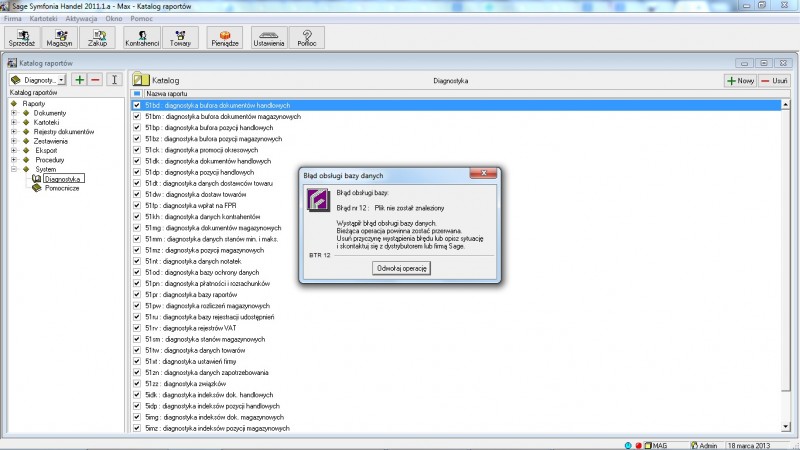Click the blue circle status bar icon
800x450 pixels.
pos(628,445)
